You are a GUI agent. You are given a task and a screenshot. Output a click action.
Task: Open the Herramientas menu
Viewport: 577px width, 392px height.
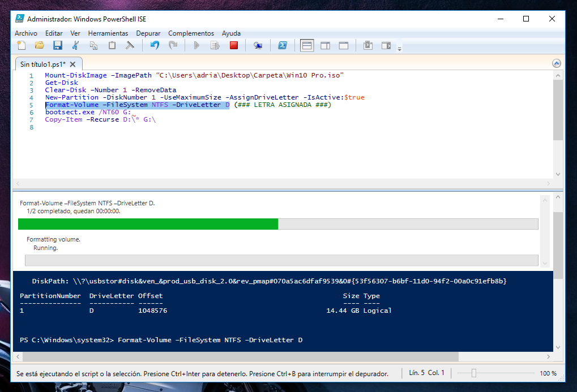[108, 33]
